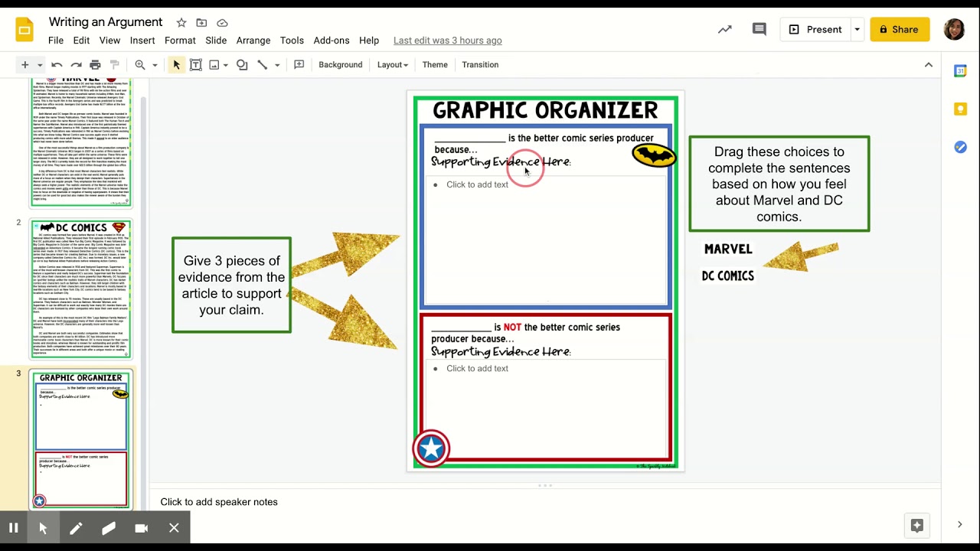This screenshot has width=980, height=551.
Task: Open the View menu
Action: pos(109,41)
